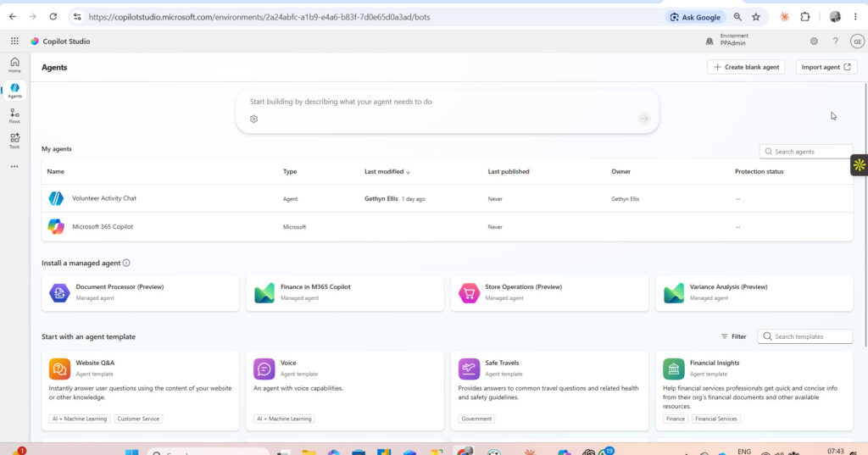868x455 pixels.
Task: Choose the Financial Insights agent template
Action: tap(754, 391)
